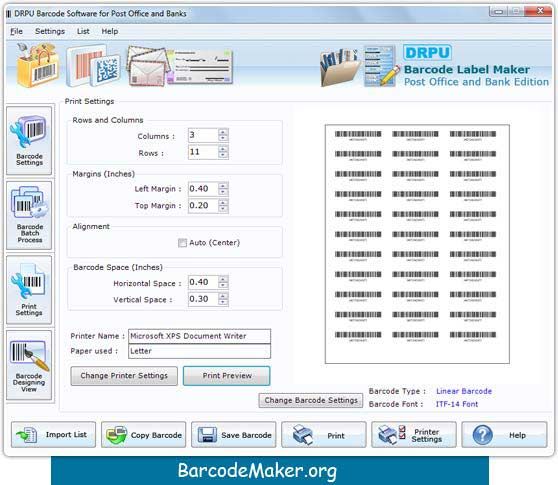This screenshot has height=485, width=558.
Task: Increase Left Margin with up arrow
Action: click(x=223, y=185)
